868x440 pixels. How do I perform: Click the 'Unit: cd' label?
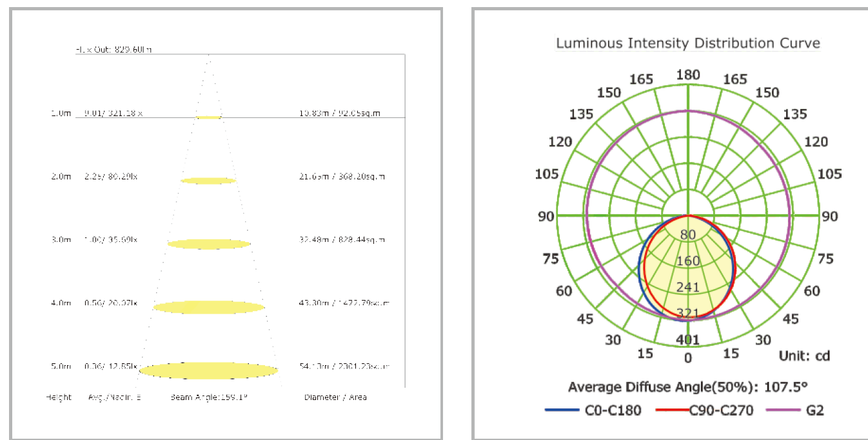(804, 355)
